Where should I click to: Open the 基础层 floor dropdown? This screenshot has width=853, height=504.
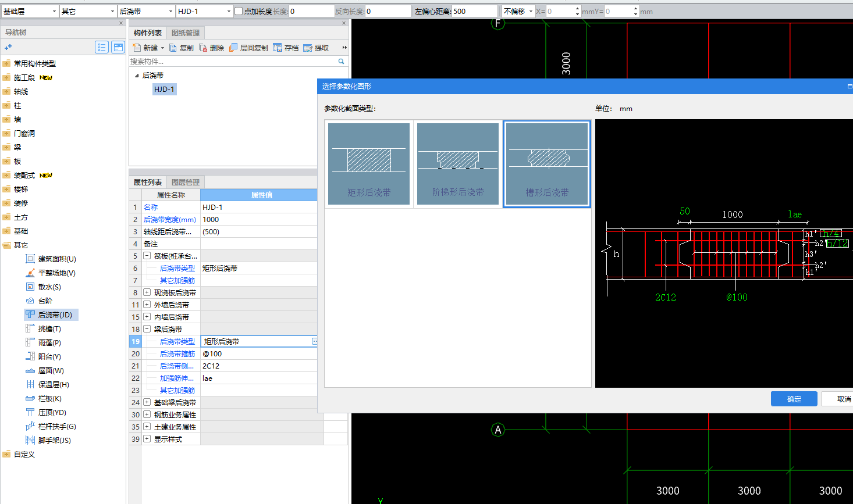[x=30, y=11]
